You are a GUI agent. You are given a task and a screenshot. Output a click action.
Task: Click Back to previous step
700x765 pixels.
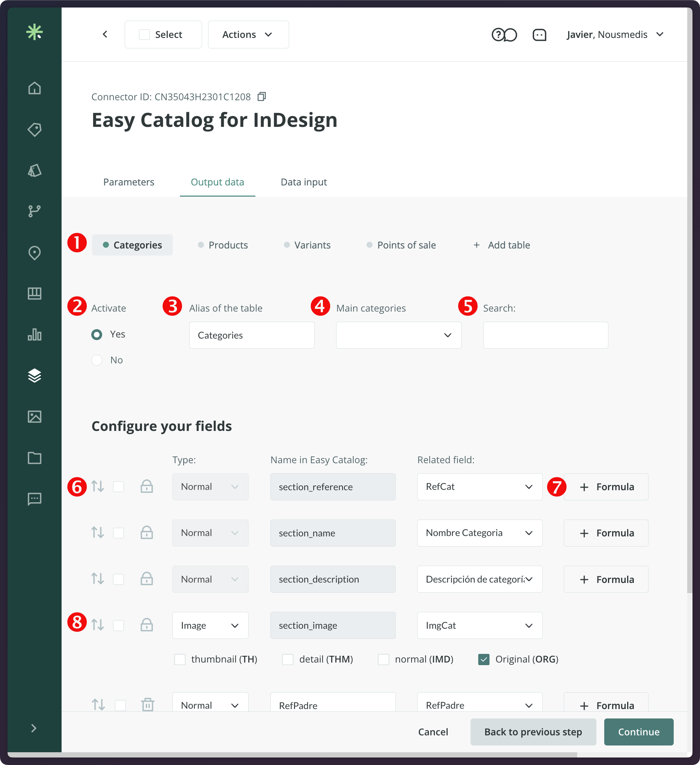533,732
